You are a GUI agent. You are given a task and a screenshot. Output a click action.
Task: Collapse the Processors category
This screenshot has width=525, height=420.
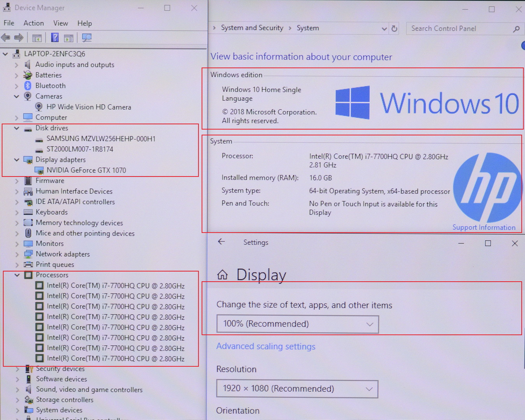pyautogui.click(x=17, y=275)
